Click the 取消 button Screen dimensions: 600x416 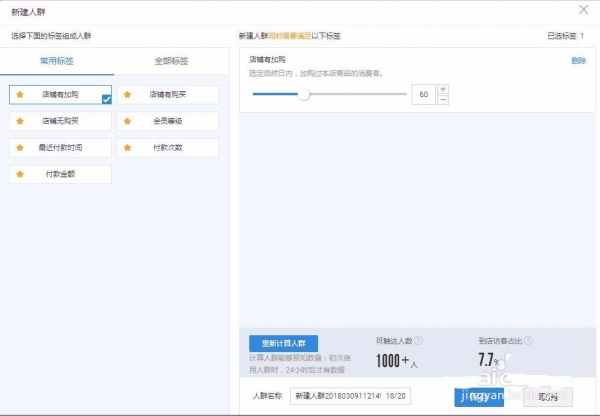[548, 397]
